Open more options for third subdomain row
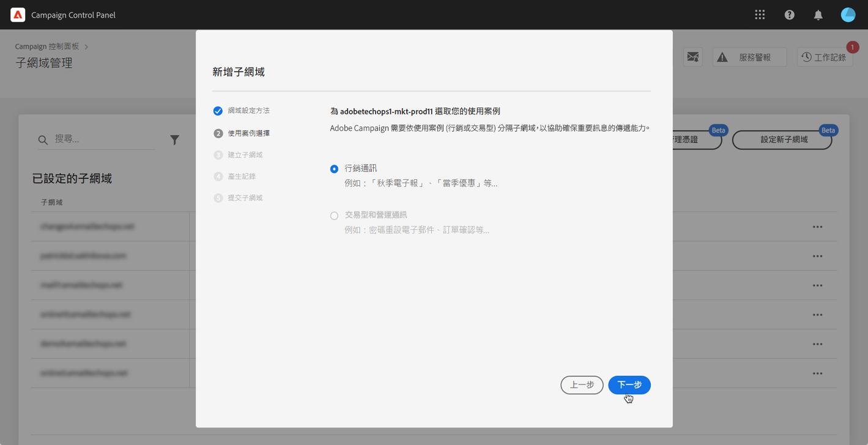This screenshot has width=868, height=445. 817,285
